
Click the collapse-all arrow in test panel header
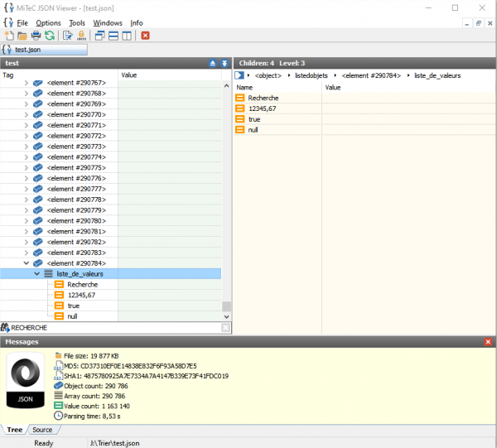click(x=212, y=64)
